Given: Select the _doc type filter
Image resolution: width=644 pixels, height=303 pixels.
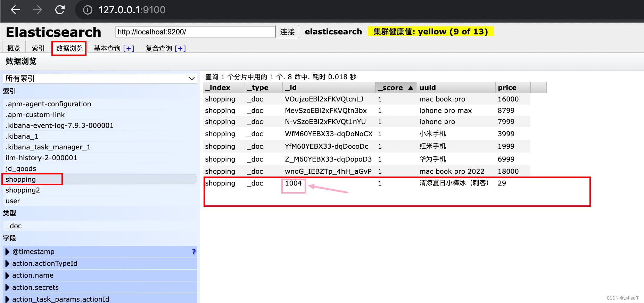Looking at the screenshot, I should click(x=100, y=226).
